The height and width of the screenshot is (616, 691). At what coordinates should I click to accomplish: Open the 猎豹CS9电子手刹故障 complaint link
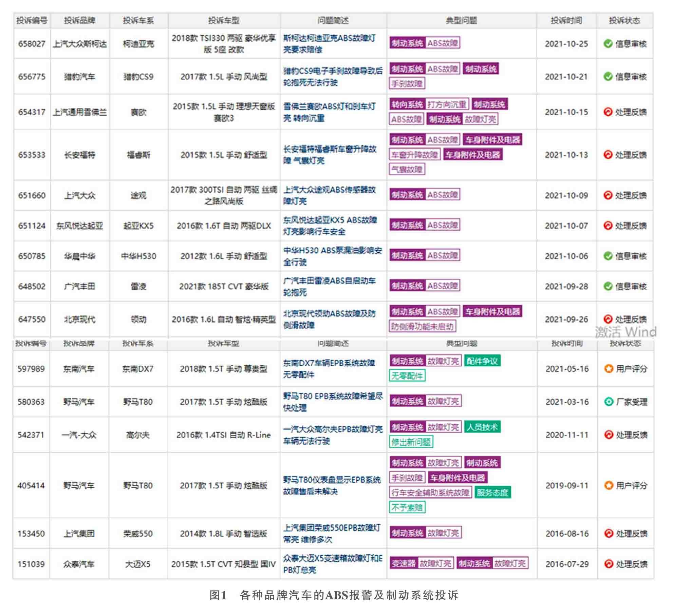(333, 77)
